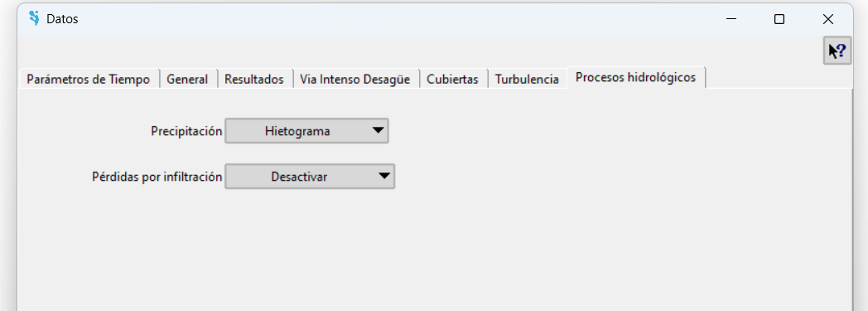Minimize the Datos window
Image resolution: width=868 pixels, height=311 pixels.
(x=731, y=19)
